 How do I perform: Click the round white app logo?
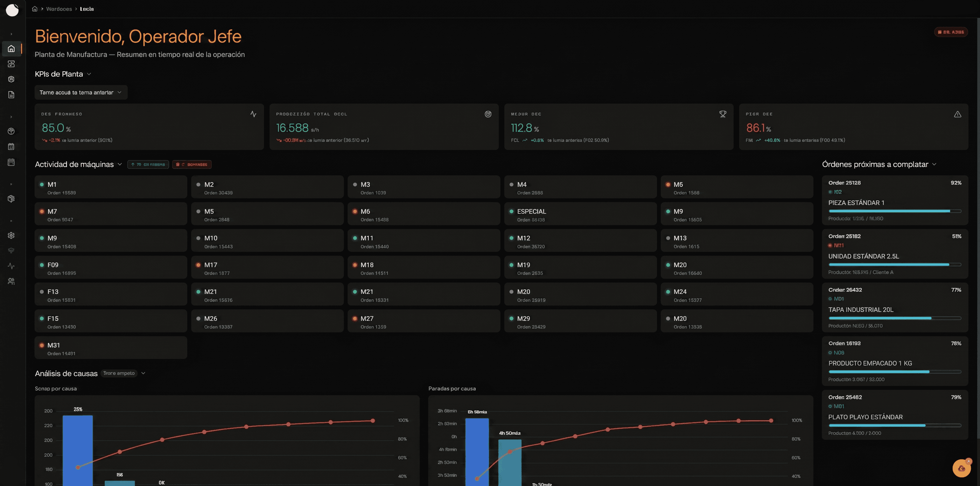pos(12,10)
